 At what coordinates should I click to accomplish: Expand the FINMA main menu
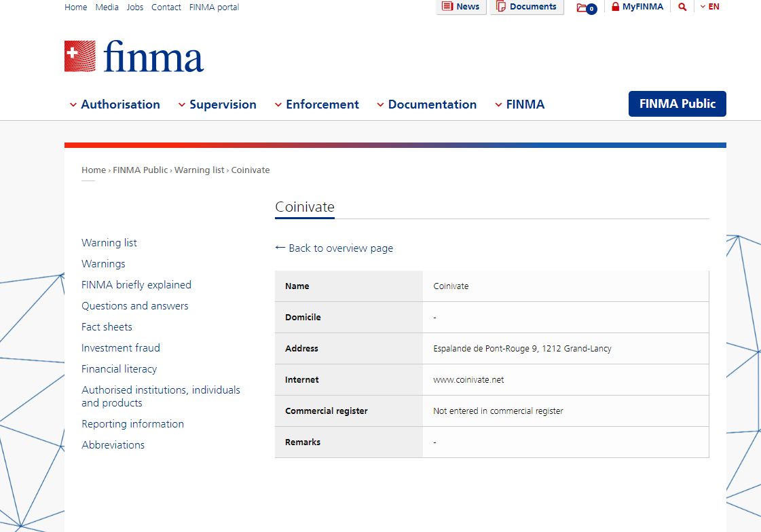(520, 104)
